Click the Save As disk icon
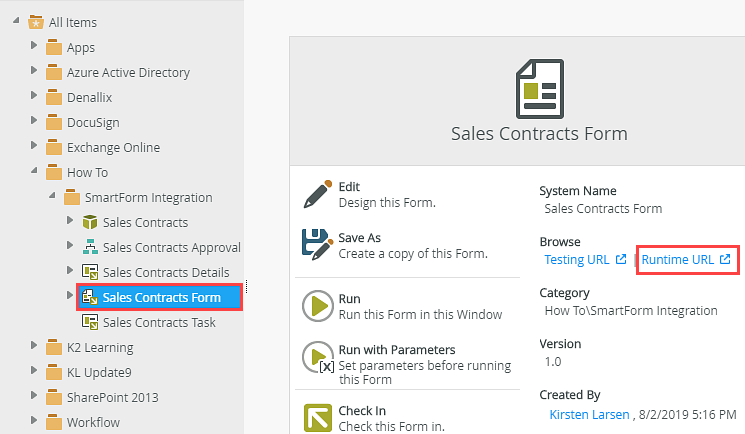The height and width of the screenshot is (434, 745). [317, 245]
